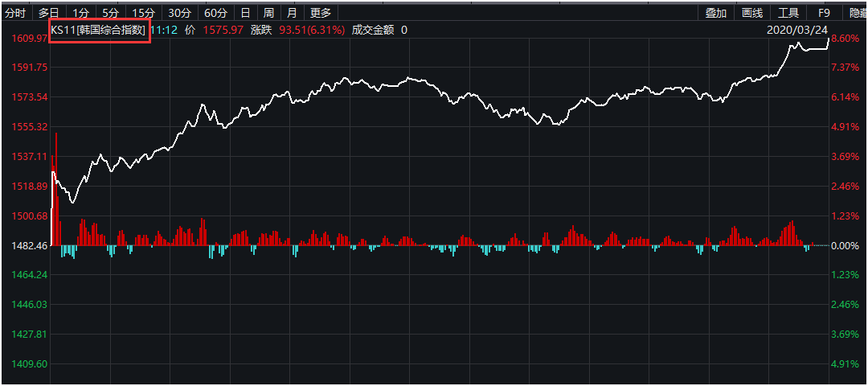Screen dimensions: 868x386
Task: Click the 1575.97 price value
Action: [222, 30]
